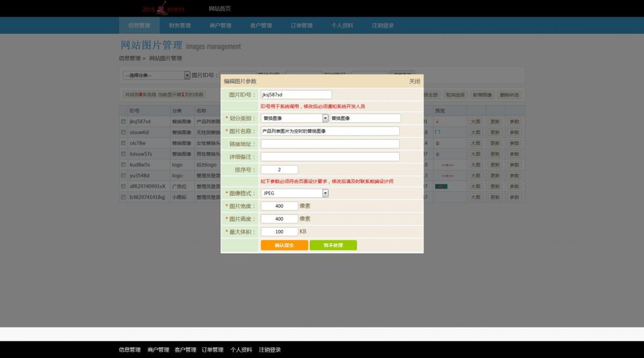Tick the checkbox for row ols78w
The height and width of the screenshot is (358, 644).
tap(123, 143)
